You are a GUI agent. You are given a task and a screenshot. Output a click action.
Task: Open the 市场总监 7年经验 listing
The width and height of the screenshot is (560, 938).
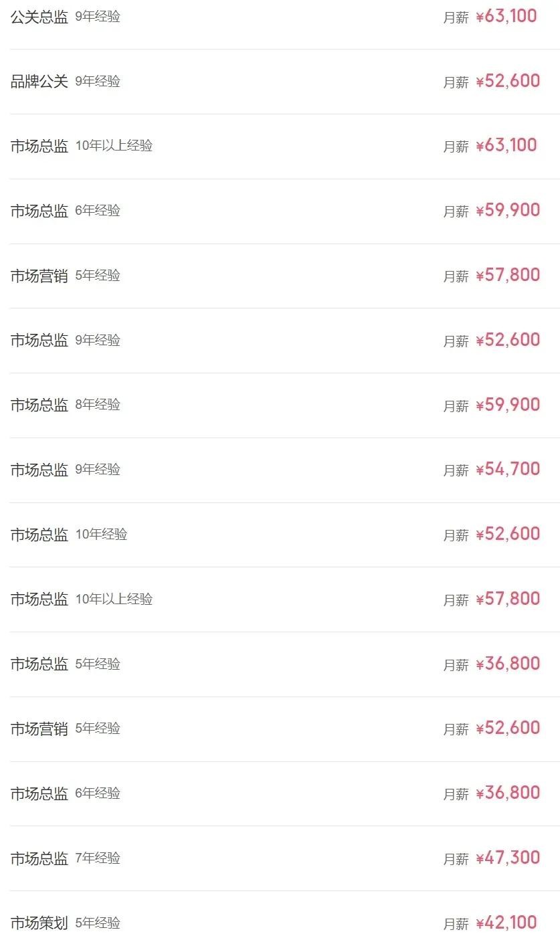tap(39, 858)
